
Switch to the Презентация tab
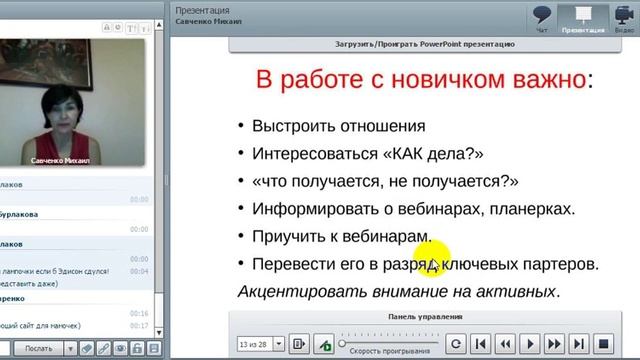583,19
